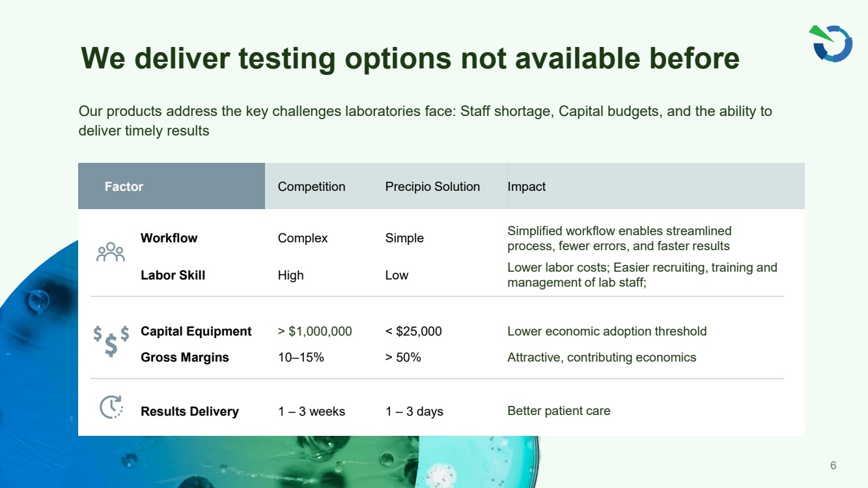Click the clock results delivery icon
868x488 pixels.
(x=111, y=407)
